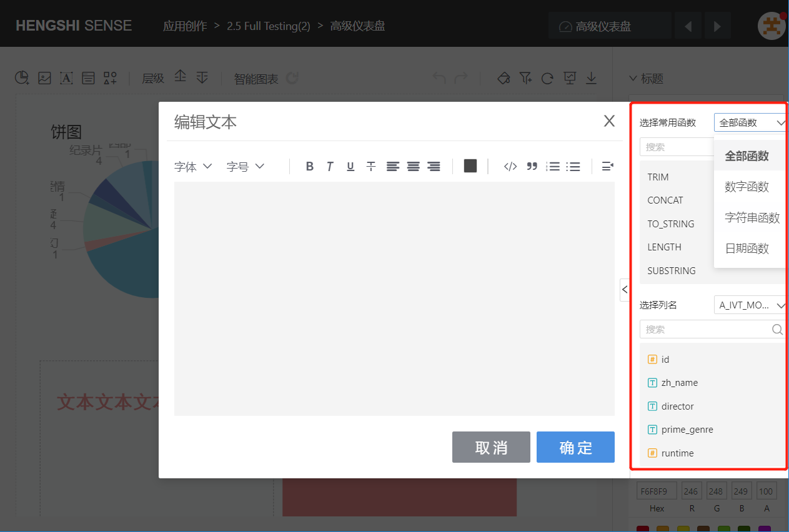Image resolution: width=789 pixels, height=532 pixels.
Task: Go to previous dashboard with left arrow
Action: (x=688, y=26)
